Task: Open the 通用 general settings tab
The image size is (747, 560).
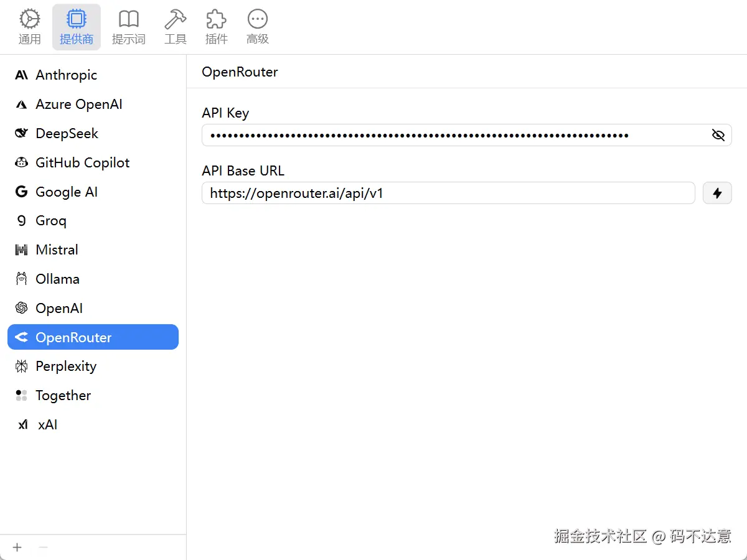Action: pyautogui.click(x=30, y=27)
